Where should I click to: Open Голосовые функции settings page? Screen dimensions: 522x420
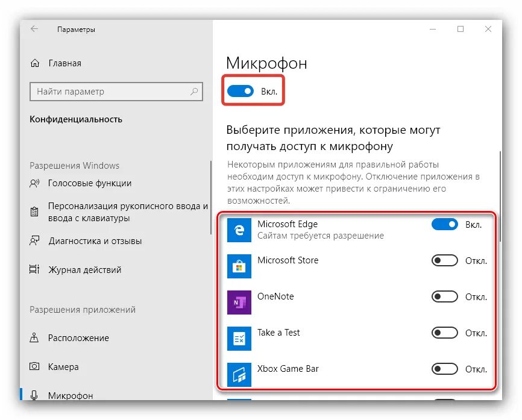90,183
